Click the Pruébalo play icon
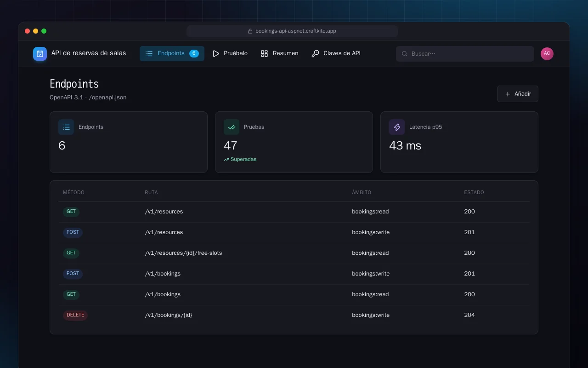This screenshot has height=368, width=588. tap(216, 53)
